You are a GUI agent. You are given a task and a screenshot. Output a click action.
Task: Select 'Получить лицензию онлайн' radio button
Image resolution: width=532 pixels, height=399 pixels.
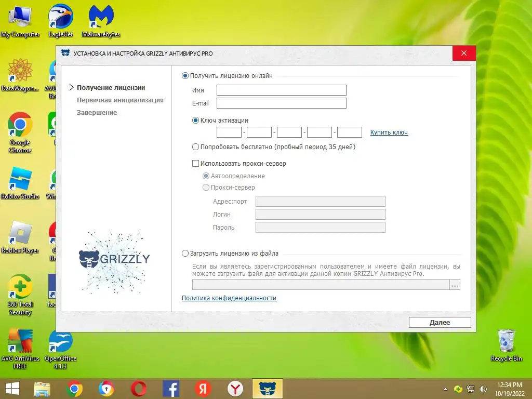click(x=185, y=76)
